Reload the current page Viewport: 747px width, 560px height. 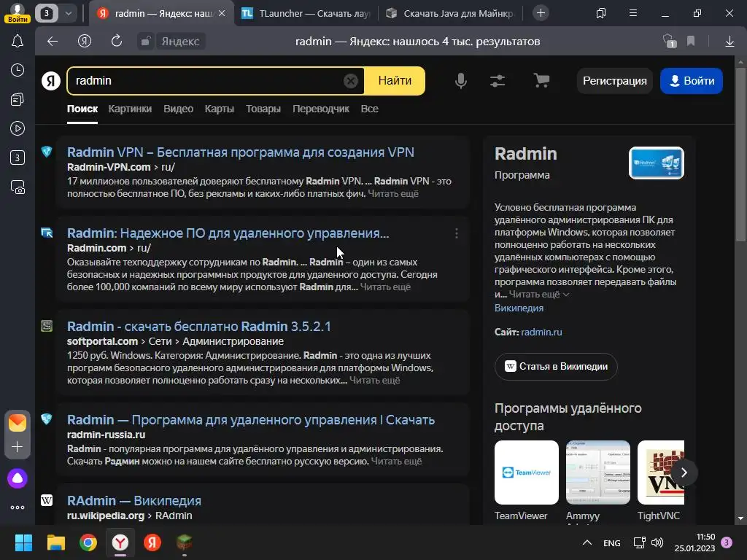pos(116,42)
